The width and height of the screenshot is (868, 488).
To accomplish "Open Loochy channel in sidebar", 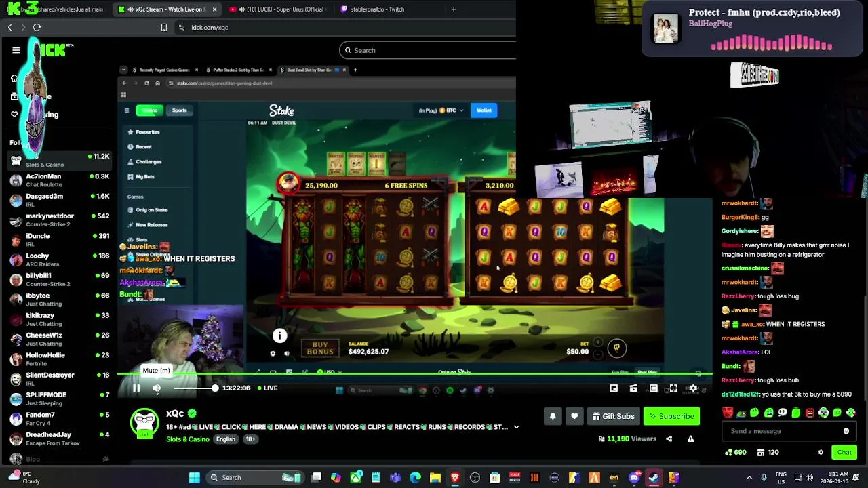I will coord(59,260).
